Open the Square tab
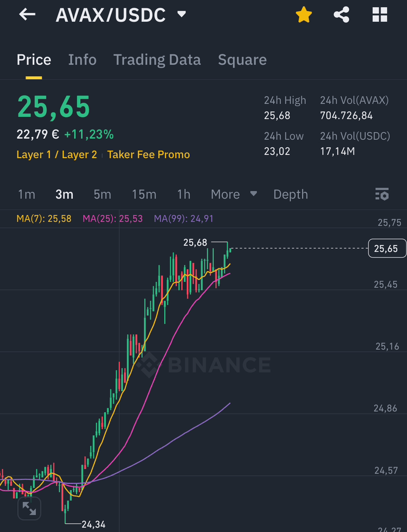 (242, 60)
